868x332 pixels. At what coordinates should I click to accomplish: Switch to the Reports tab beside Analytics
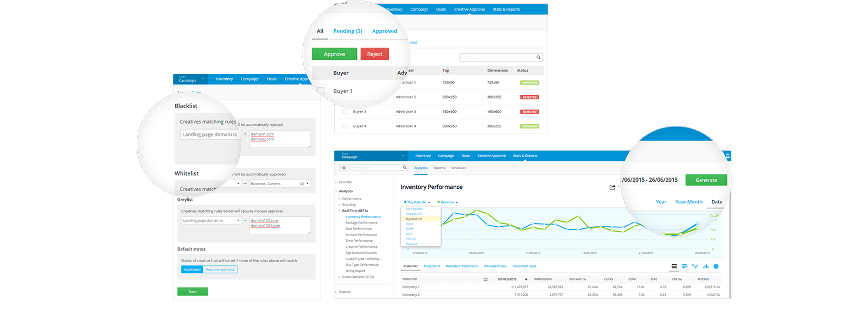point(439,168)
